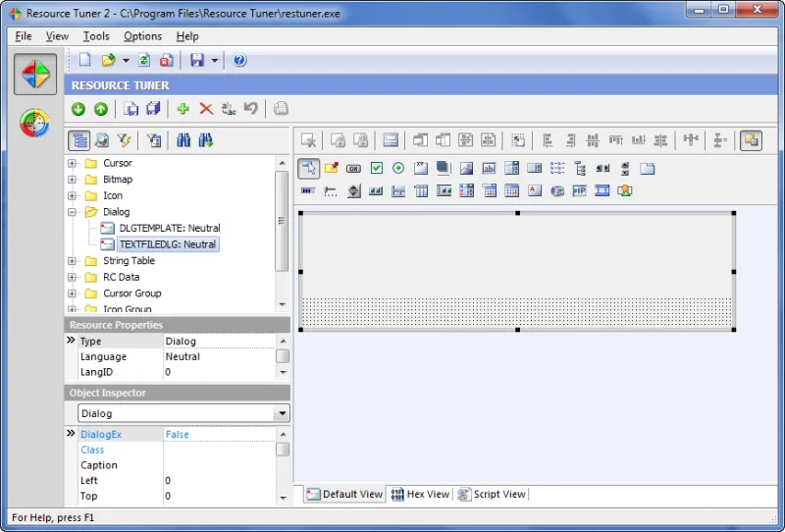
Task: Click the find next binoculars with green arrow
Action: [206, 140]
